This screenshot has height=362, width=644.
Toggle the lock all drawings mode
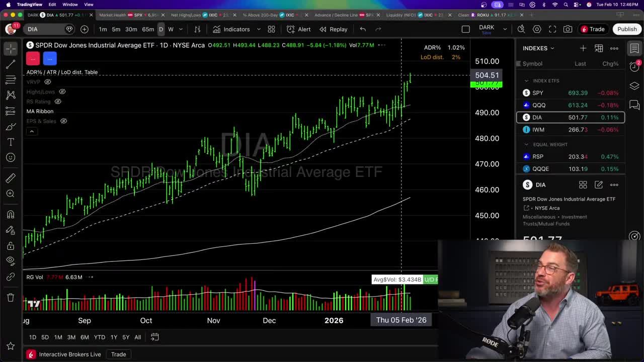11,245
